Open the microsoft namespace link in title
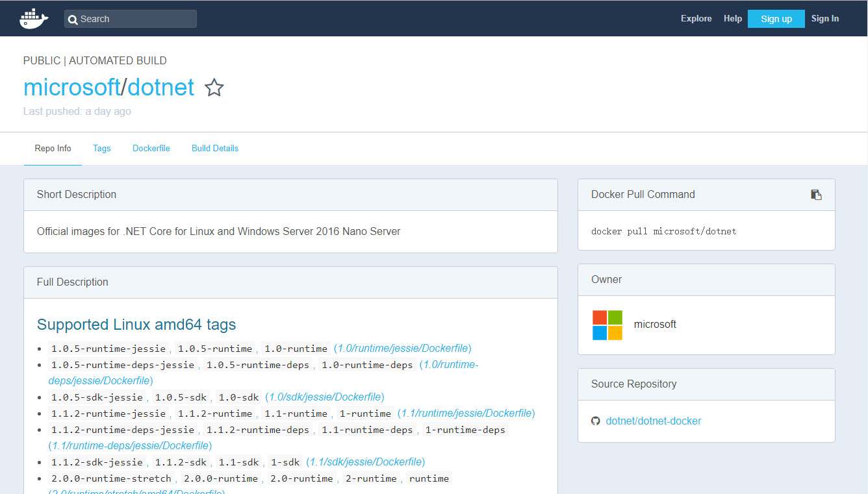 71,87
